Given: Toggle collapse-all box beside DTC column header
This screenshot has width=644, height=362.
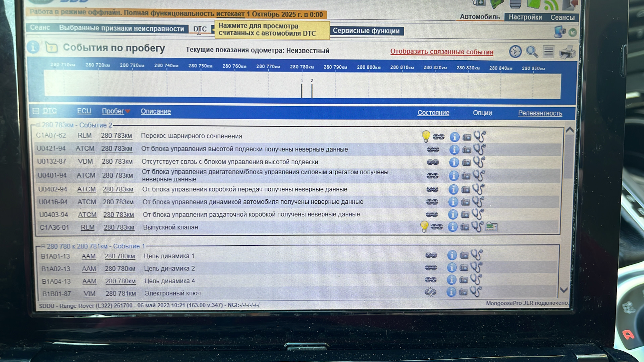Looking at the screenshot, I should [x=36, y=111].
